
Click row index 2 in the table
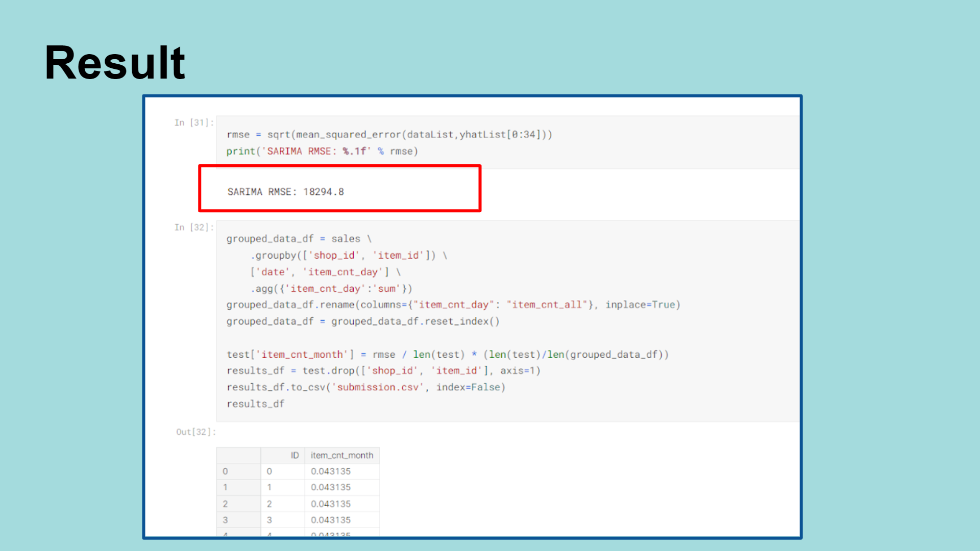click(225, 504)
